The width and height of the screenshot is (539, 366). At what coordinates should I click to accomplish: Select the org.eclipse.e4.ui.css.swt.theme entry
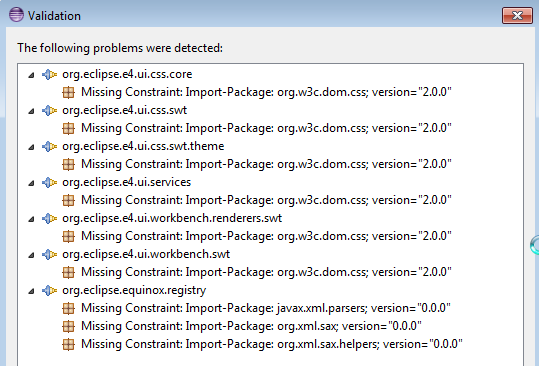coord(143,146)
